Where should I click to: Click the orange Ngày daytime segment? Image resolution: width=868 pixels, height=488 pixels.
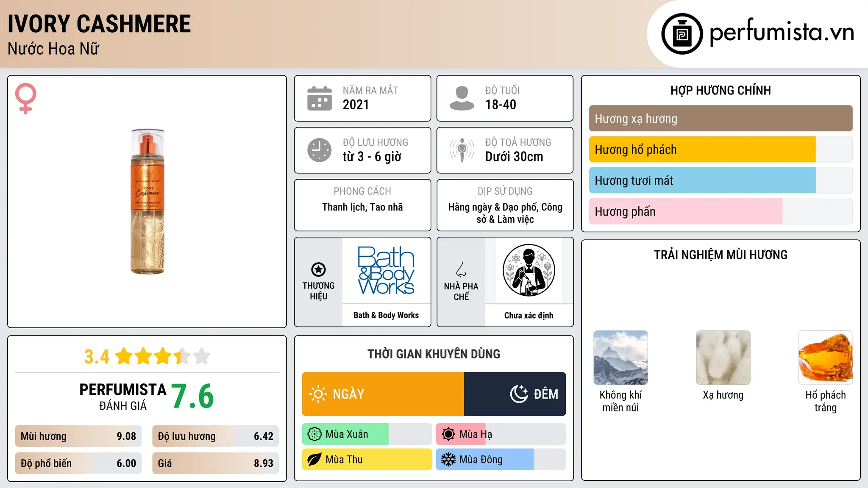pos(383,394)
